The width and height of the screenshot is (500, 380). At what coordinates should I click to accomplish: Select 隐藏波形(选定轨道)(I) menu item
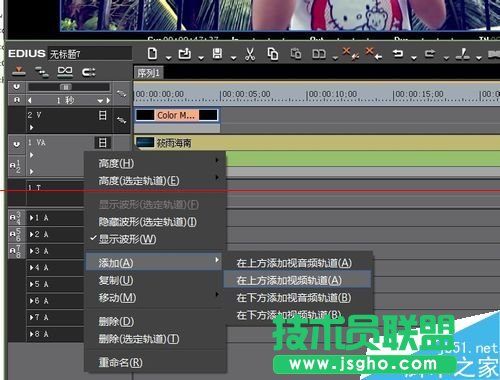pyautogui.click(x=155, y=222)
